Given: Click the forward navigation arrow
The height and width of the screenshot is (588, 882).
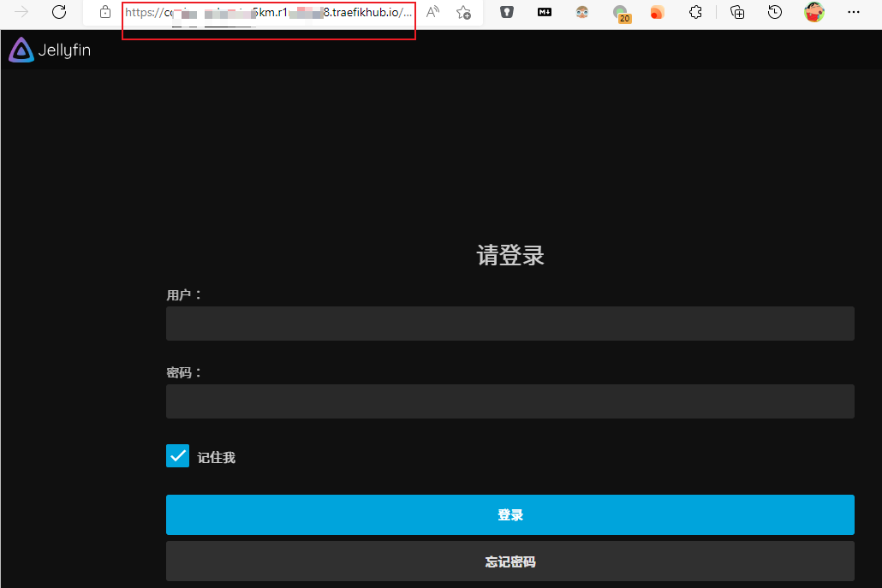Looking at the screenshot, I should (x=21, y=12).
